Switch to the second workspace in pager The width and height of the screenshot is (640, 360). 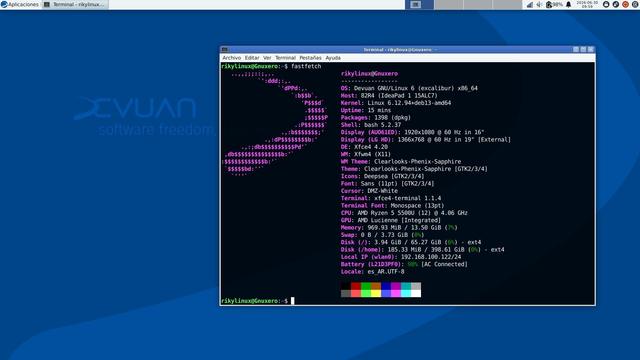click(x=449, y=4)
